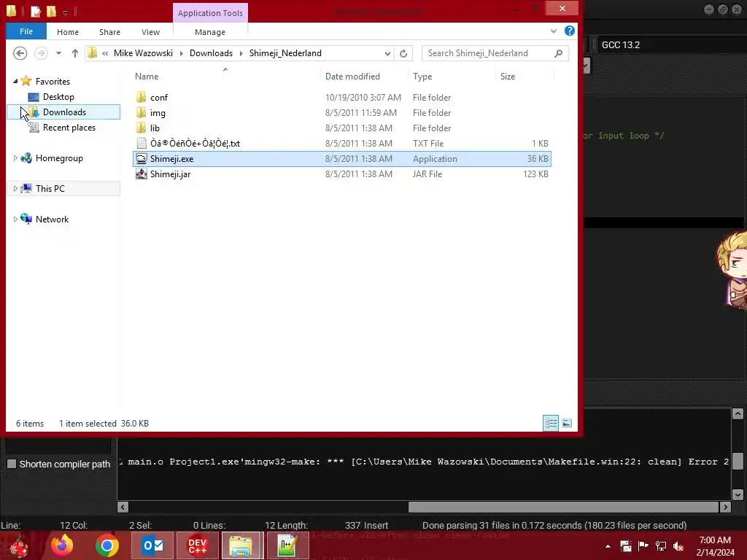Click compiler log scroll left arrow

123,507
